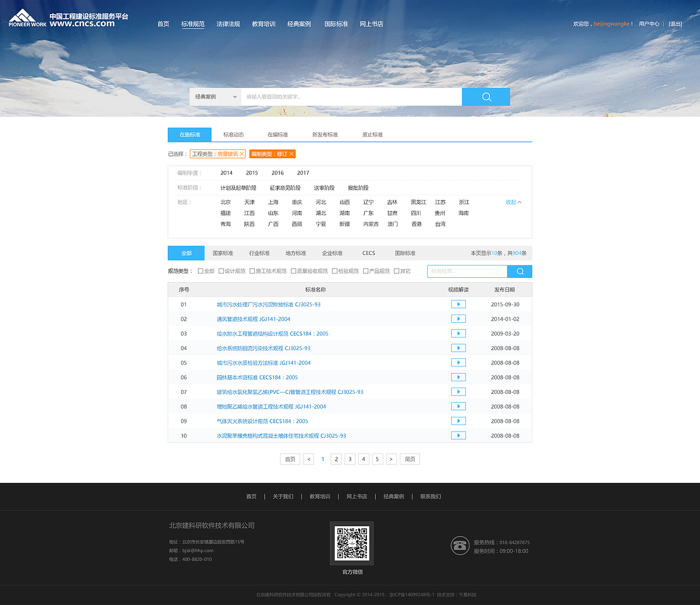Screen dimensions: 700x605
Task: Check the 其它 checkbox
Action: pyautogui.click(x=396, y=271)
